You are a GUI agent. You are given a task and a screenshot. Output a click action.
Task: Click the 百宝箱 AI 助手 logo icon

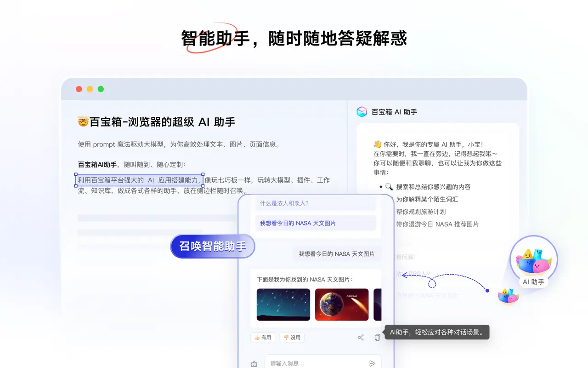coord(362,111)
